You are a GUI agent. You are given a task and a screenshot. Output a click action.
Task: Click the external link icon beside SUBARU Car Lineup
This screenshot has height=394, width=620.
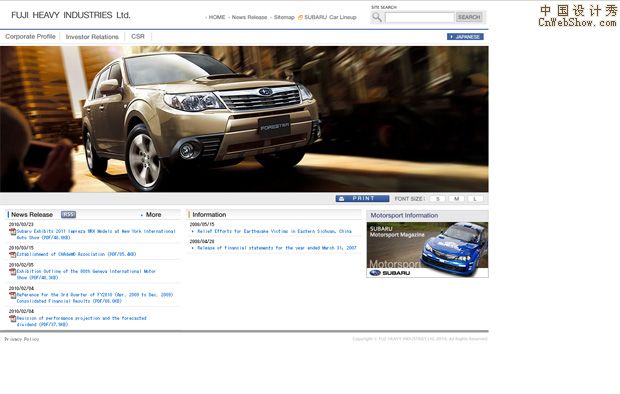[300, 17]
